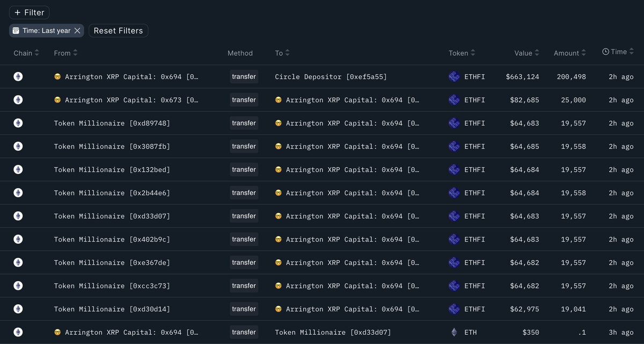644x344 pixels.
Task: Click ETHFI token icon in 0x2b44e6 row
Action: (x=454, y=193)
